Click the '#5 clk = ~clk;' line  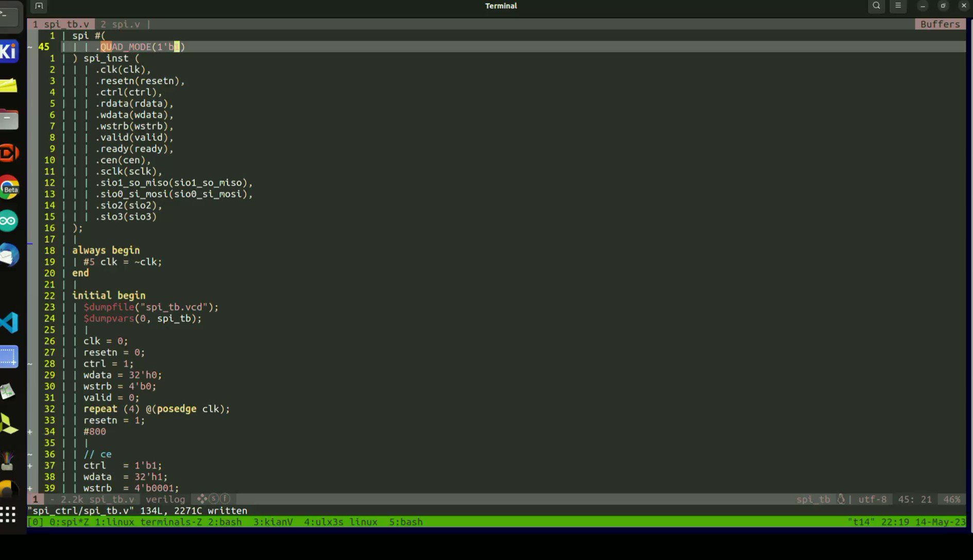tap(123, 261)
